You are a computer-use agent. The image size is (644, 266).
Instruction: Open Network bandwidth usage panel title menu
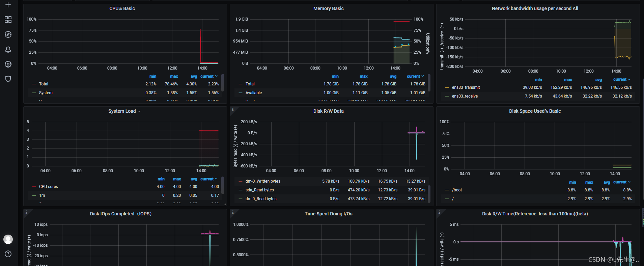pyautogui.click(x=535, y=8)
